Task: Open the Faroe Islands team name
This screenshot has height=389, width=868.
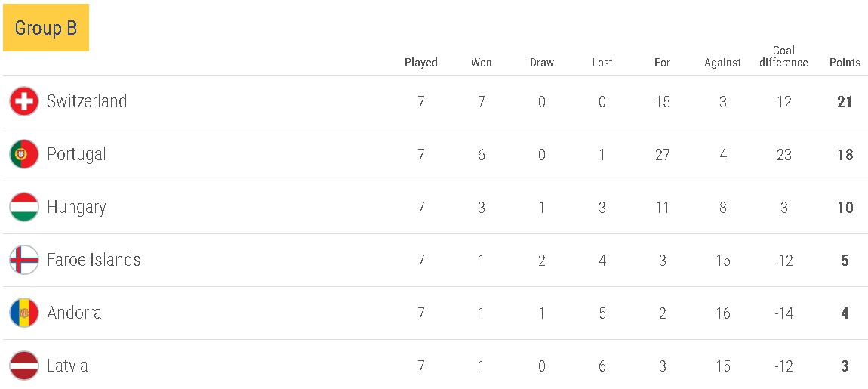Action: tap(94, 260)
